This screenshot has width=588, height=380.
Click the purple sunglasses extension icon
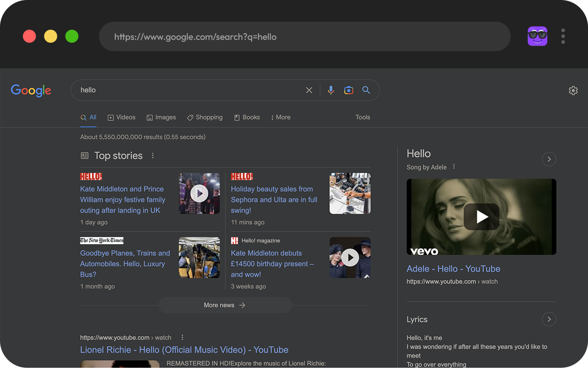[537, 36]
